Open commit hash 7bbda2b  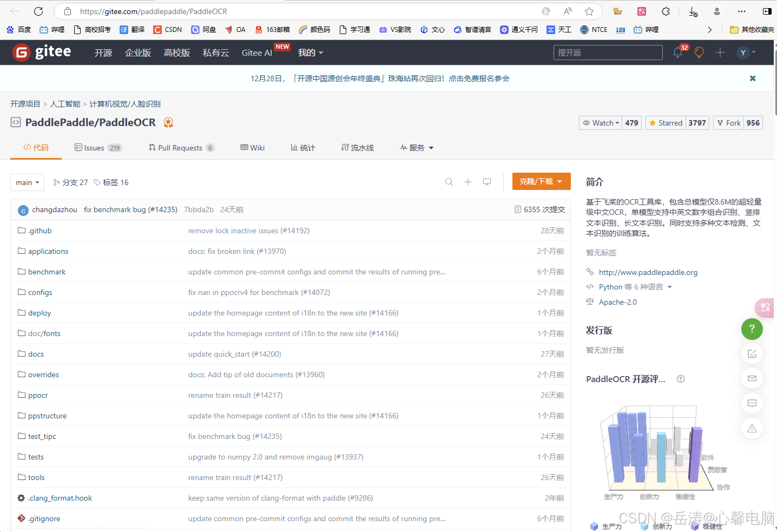pyautogui.click(x=199, y=209)
